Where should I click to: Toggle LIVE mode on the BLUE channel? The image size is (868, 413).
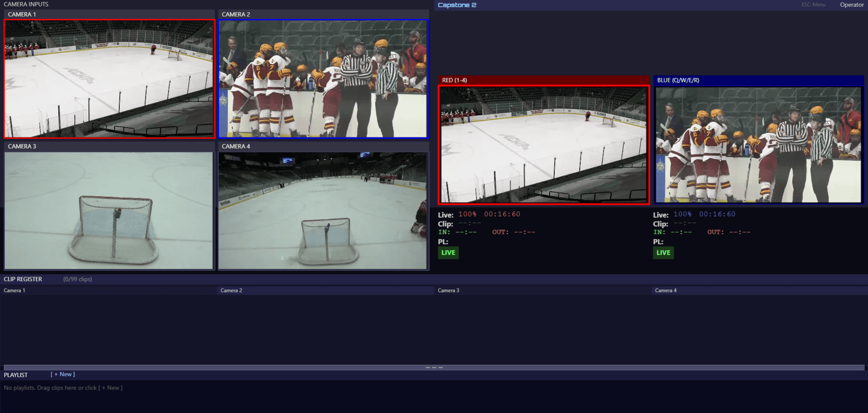point(663,252)
